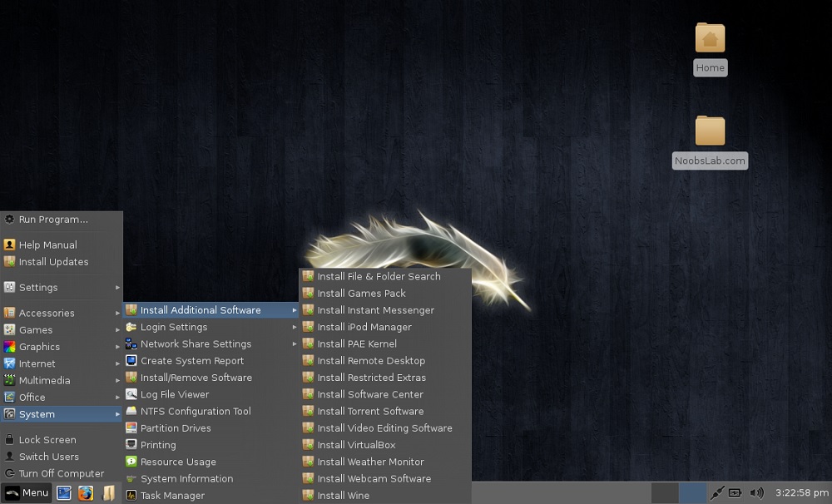This screenshot has height=504, width=832.
Task: Choose Install File & Folder Search
Action: click(x=385, y=276)
